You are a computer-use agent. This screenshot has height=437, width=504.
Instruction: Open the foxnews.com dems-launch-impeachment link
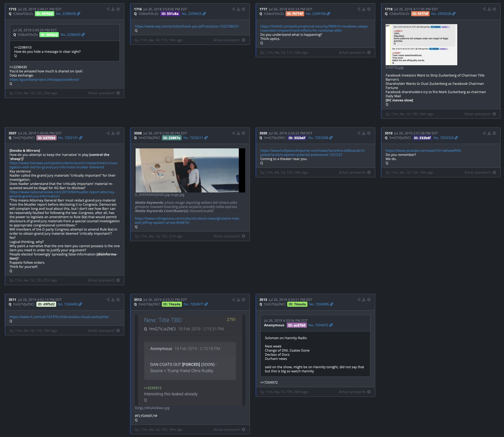coord(64,165)
